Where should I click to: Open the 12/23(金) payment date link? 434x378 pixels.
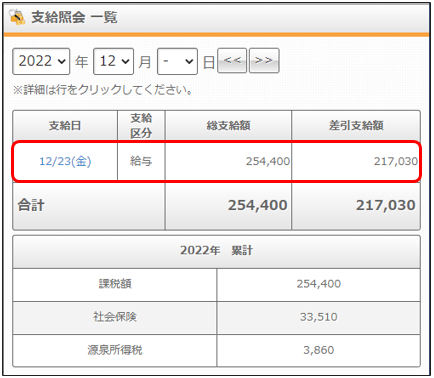[65, 161]
